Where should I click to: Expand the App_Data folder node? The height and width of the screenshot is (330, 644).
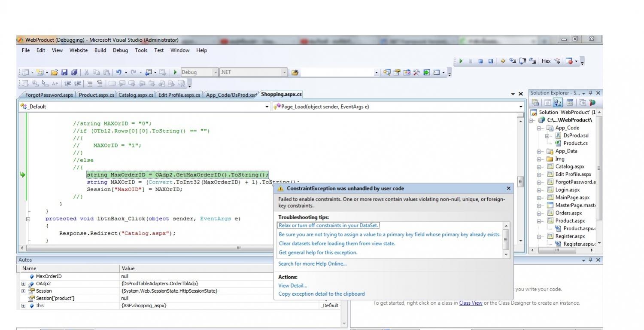click(539, 151)
